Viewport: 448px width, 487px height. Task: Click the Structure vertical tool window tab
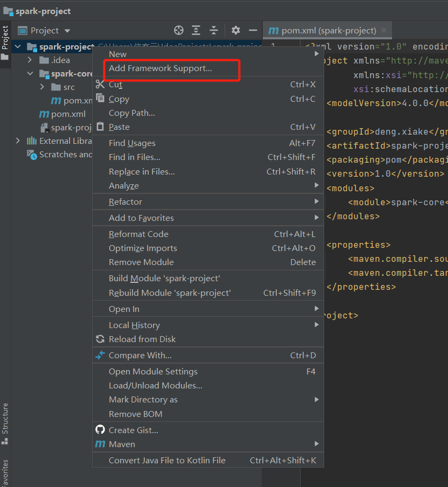tap(5, 424)
